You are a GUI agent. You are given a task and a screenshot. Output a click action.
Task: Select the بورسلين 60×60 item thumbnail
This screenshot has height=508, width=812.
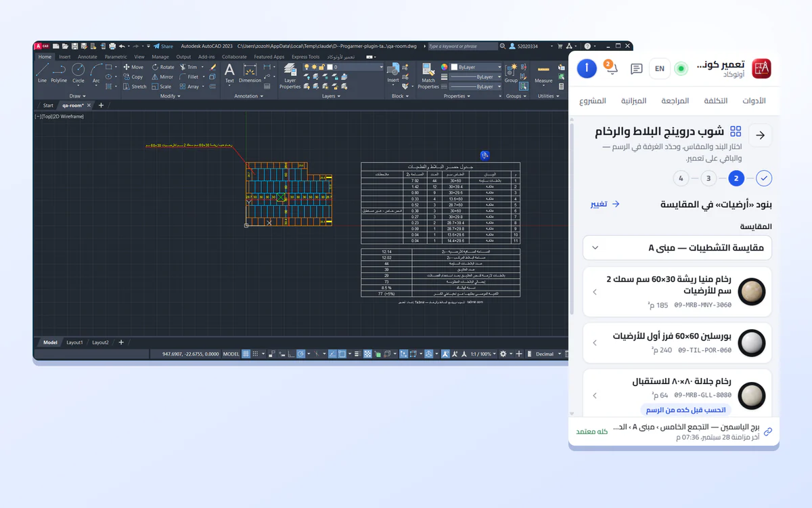[752, 343]
